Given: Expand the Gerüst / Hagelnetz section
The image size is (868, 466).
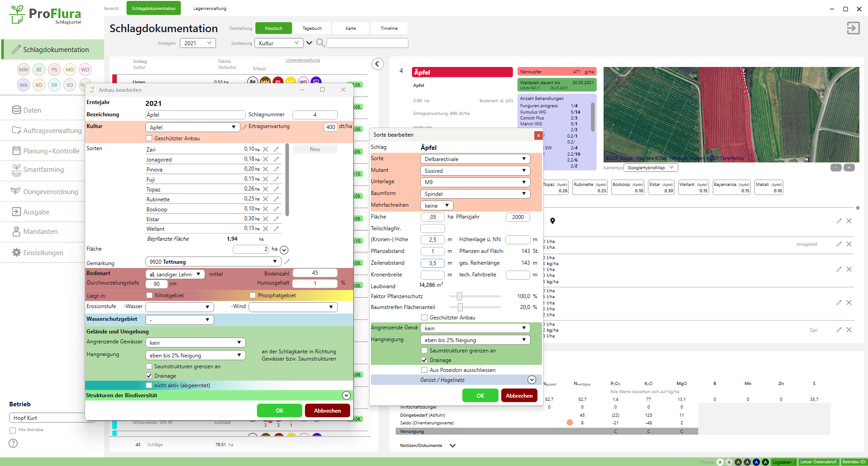Looking at the screenshot, I should click(x=532, y=380).
